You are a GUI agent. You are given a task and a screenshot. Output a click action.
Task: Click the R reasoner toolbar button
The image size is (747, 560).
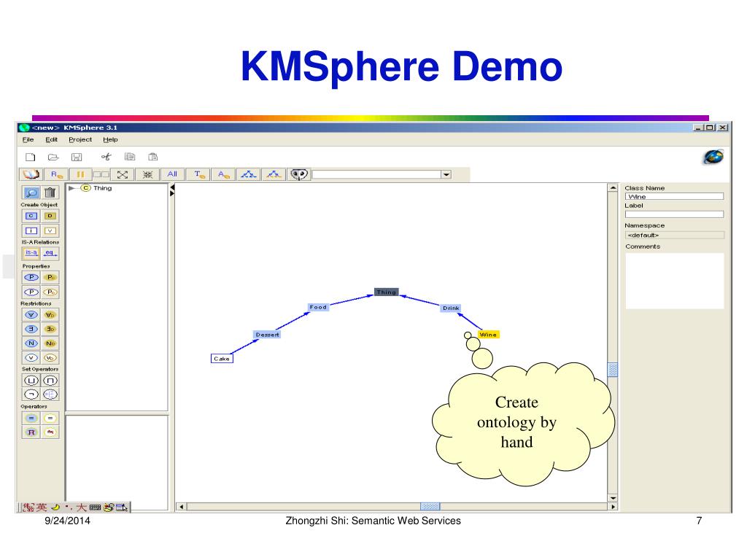click(57, 175)
